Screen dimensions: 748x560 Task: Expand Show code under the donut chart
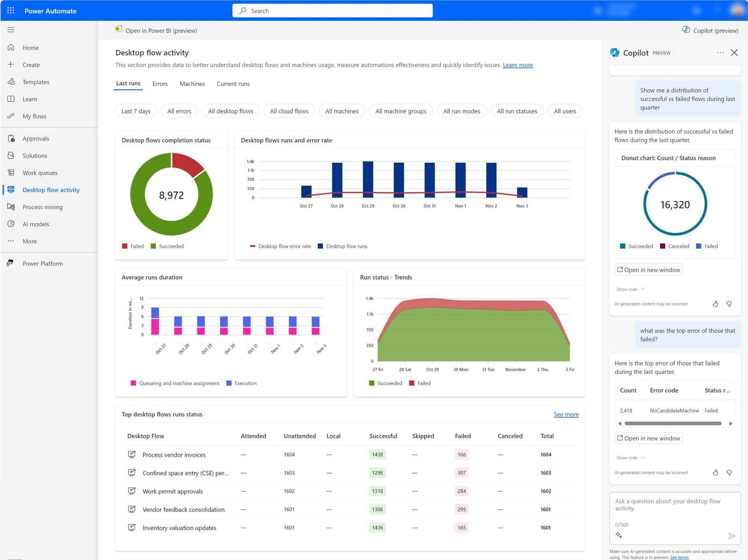click(630, 289)
